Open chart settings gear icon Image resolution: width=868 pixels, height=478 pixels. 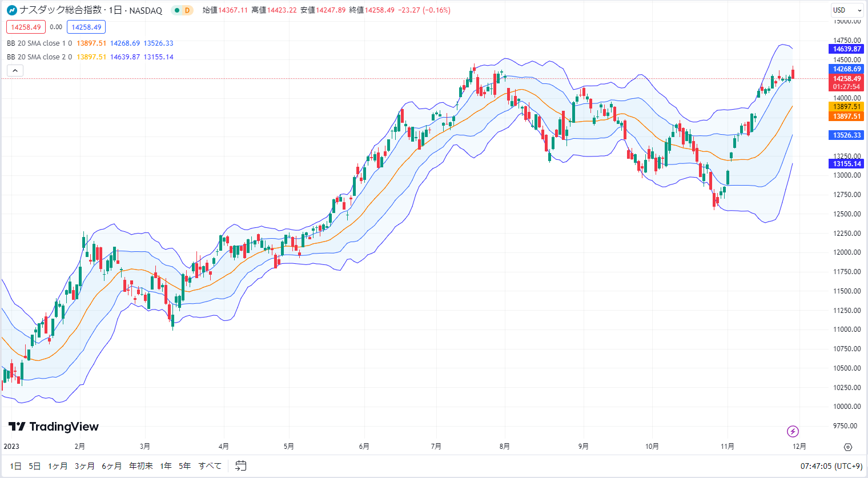click(848, 447)
